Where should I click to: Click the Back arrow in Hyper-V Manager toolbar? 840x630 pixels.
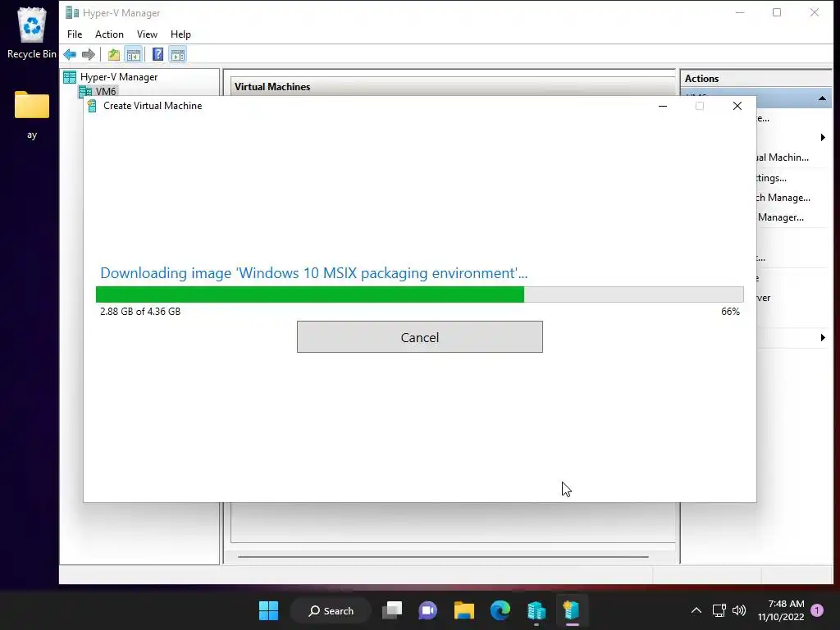[70, 54]
